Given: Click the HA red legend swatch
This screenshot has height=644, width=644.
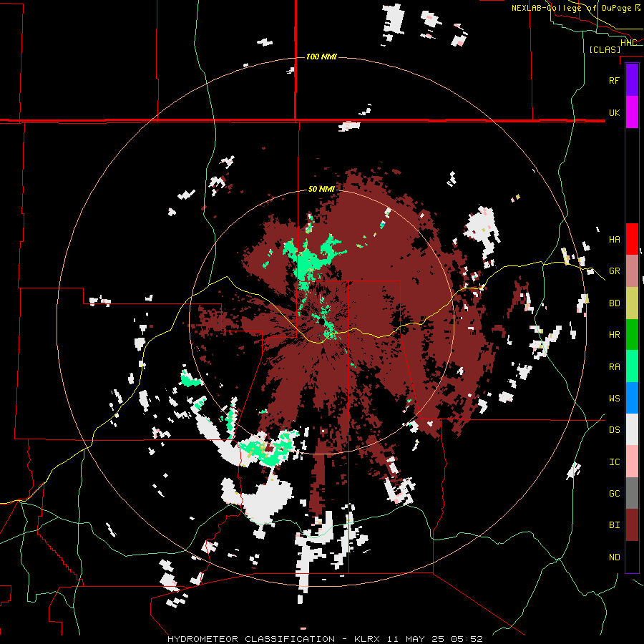Looking at the screenshot, I should [632, 239].
